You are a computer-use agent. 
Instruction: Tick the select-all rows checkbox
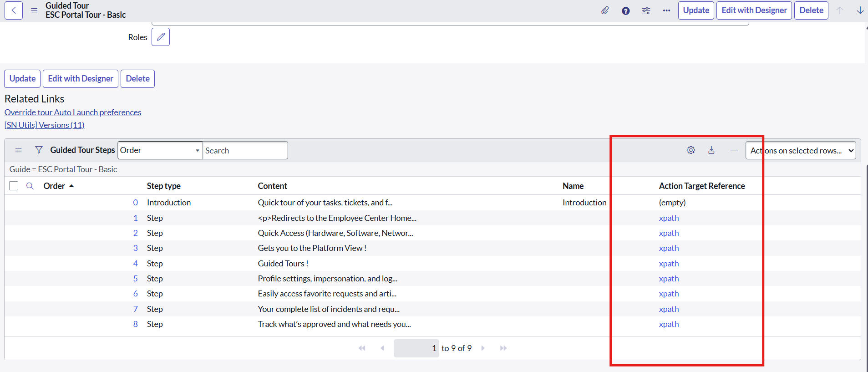[x=14, y=186]
